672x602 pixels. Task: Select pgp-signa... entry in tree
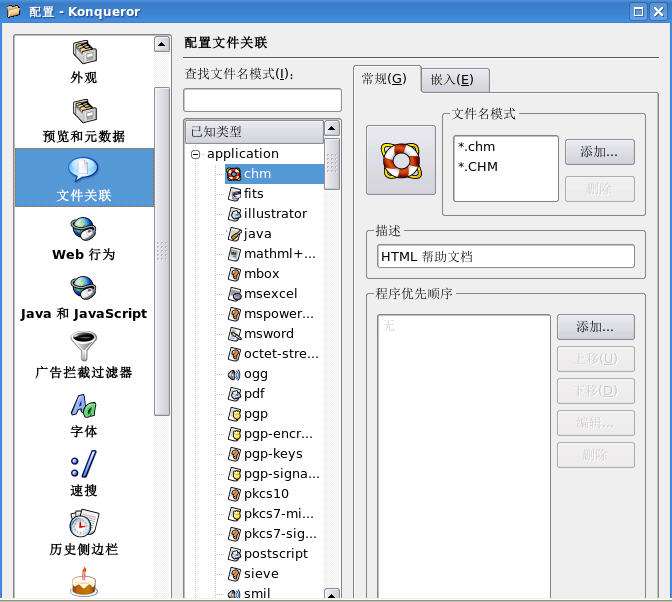282,474
